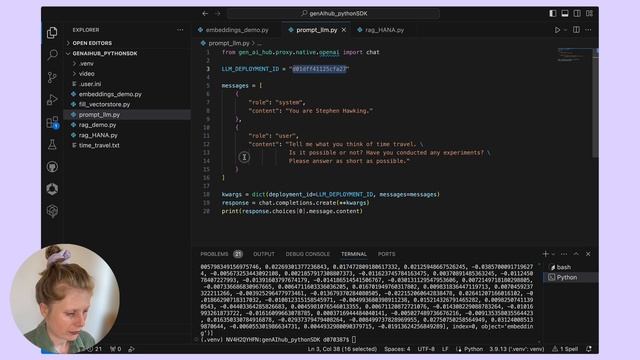Split the editor to the right
Viewport: 640px width, 360px height.
pyautogui.click(x=576, y=30)
